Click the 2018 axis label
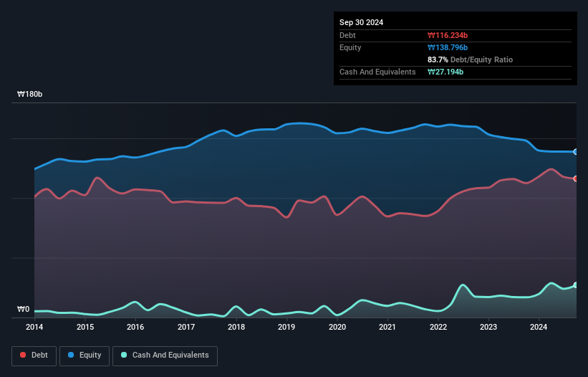The width and height of the screenshot is (588, 377). (x=236, y=327)
